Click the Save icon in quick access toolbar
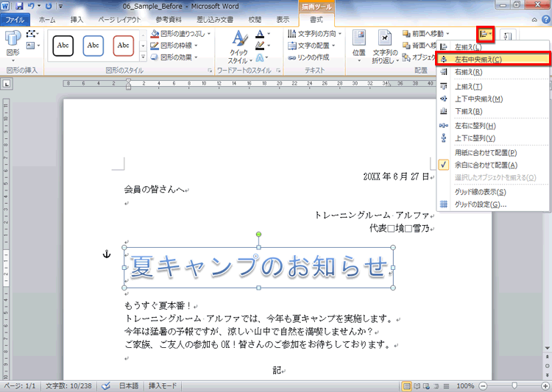Screen dimensions: 552x392 19,6
